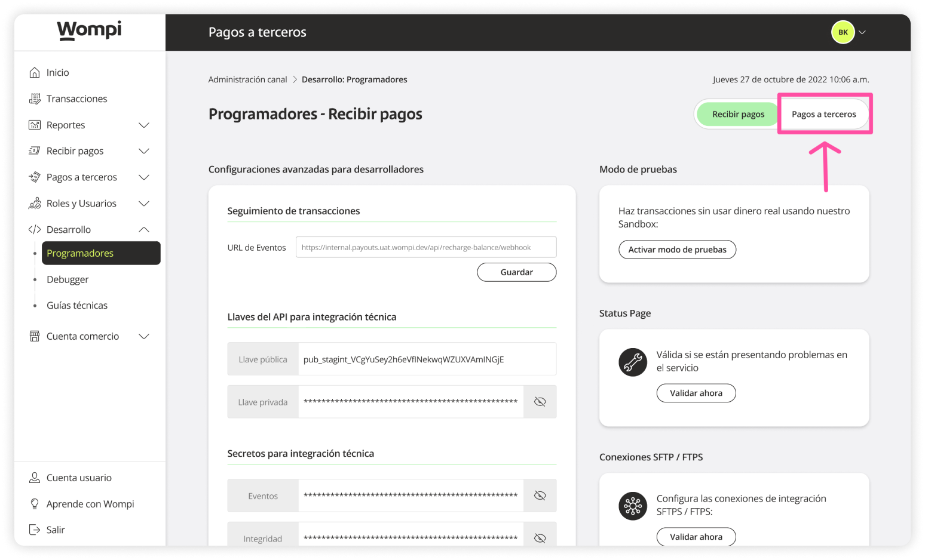925x560 pixels.
Task: Click the URL de Eventos input field
Action: 425,247
